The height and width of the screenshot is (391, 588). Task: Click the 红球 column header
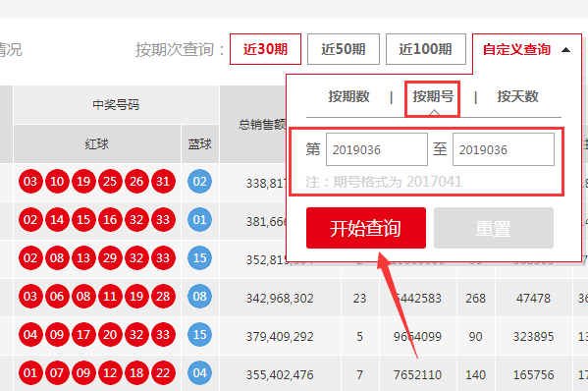tap(97, 144)
